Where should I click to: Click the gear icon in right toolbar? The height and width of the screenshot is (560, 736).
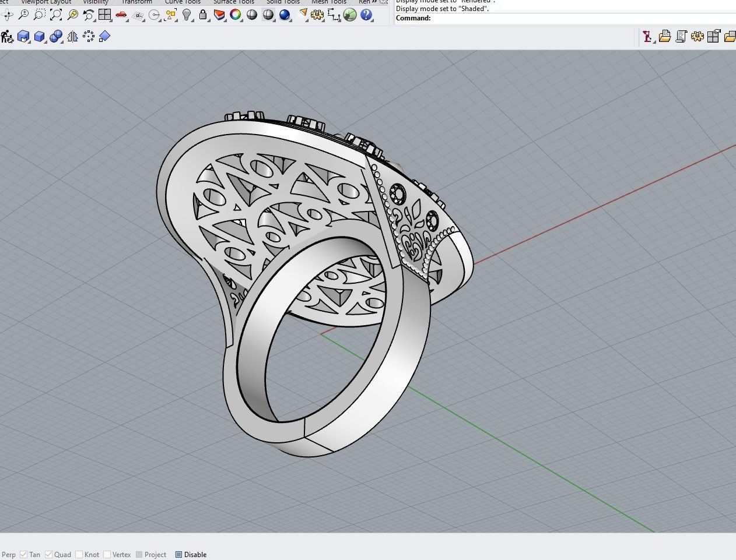697,37
